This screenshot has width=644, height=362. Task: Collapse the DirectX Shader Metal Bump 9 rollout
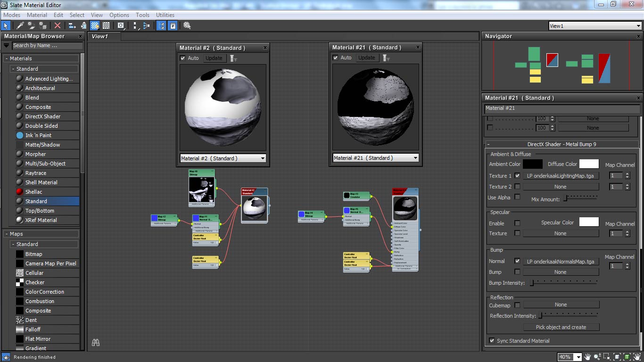click(489, 144)
